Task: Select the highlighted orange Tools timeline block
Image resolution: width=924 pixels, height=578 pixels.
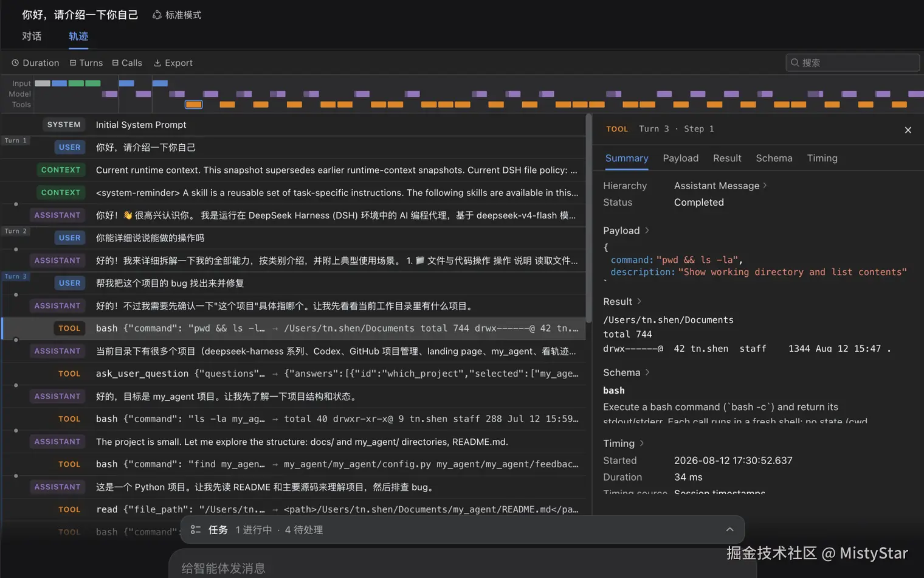Action: 193,105
